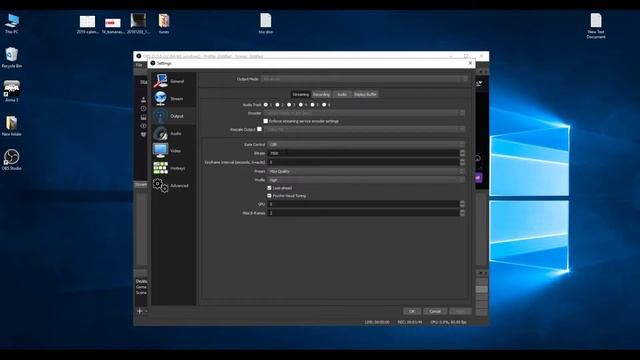Click Apply button in Settings
Screen dimensions: 640x360
click(x=460, y=311)
